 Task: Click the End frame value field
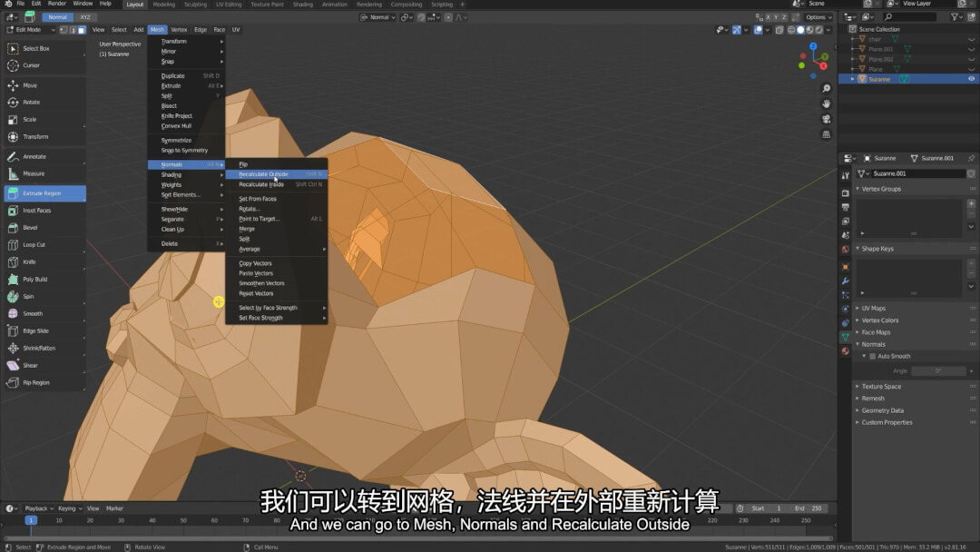[808, 508]
